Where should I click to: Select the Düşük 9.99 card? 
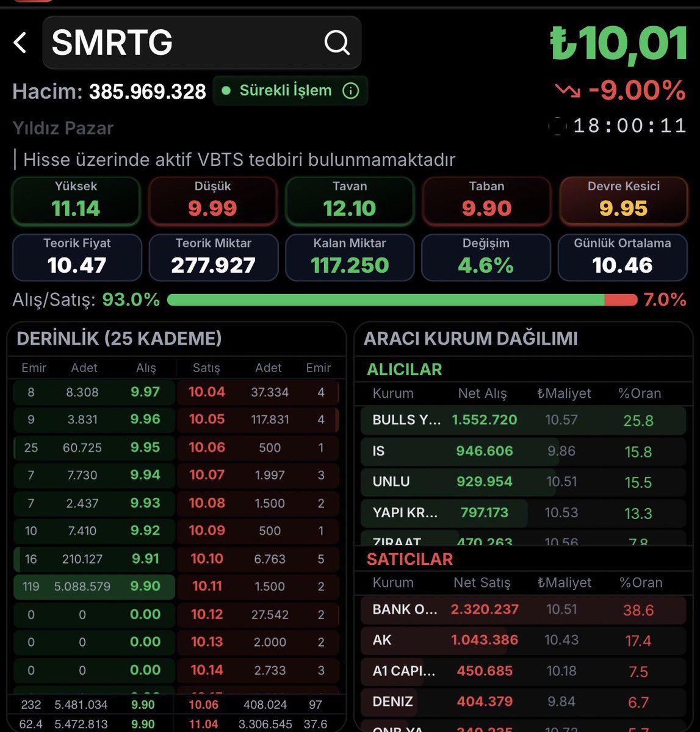click(x=212, y=201)
